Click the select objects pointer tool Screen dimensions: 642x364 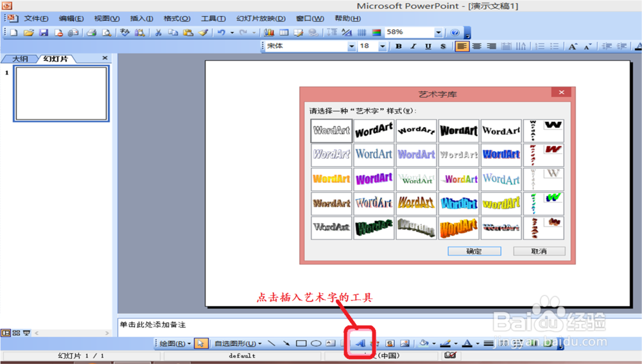(x=200, y=343)
